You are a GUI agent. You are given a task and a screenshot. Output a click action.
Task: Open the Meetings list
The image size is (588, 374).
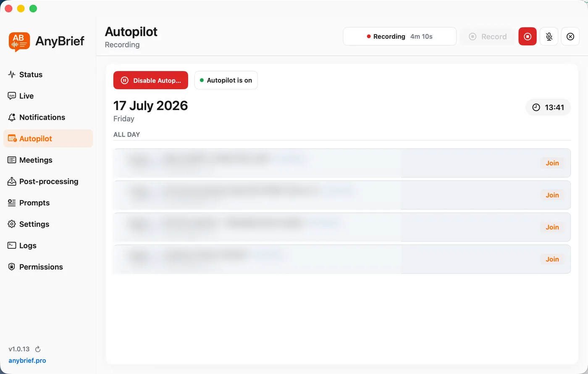click(x=48, y=160)
